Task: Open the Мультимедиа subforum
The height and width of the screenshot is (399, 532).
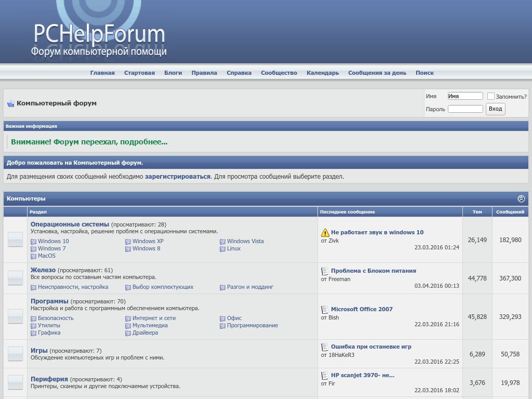Action: [150, 325]
